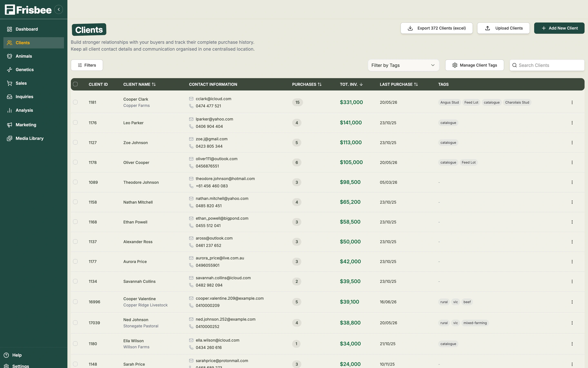The height and width of the screenshot is (368, 588).
Task: Click the email icon beside lparker@yahoo.com
Action: tap(191, 119)
